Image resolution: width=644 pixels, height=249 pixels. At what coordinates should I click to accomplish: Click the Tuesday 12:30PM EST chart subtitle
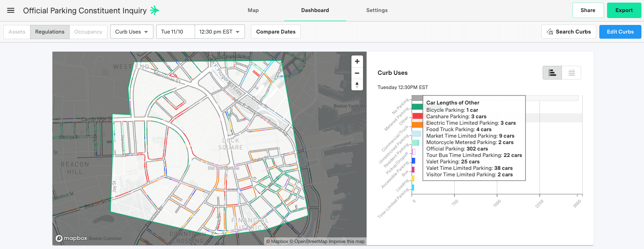403,87
